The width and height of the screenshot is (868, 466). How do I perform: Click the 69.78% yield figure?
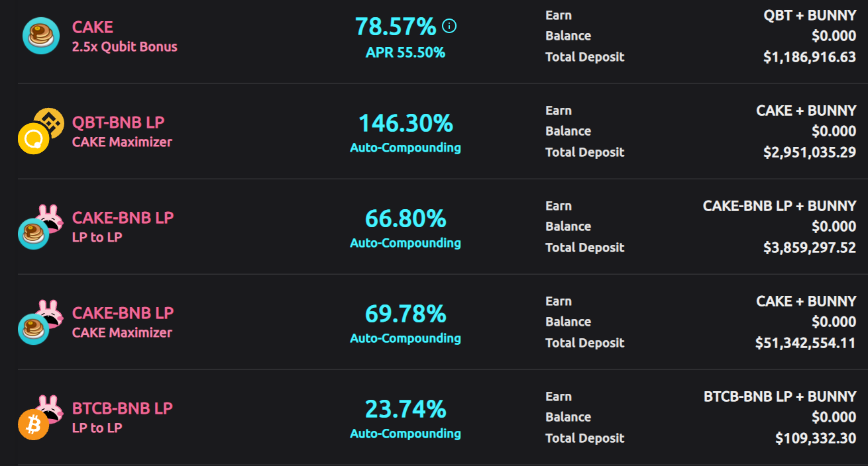tap(406, 314)
